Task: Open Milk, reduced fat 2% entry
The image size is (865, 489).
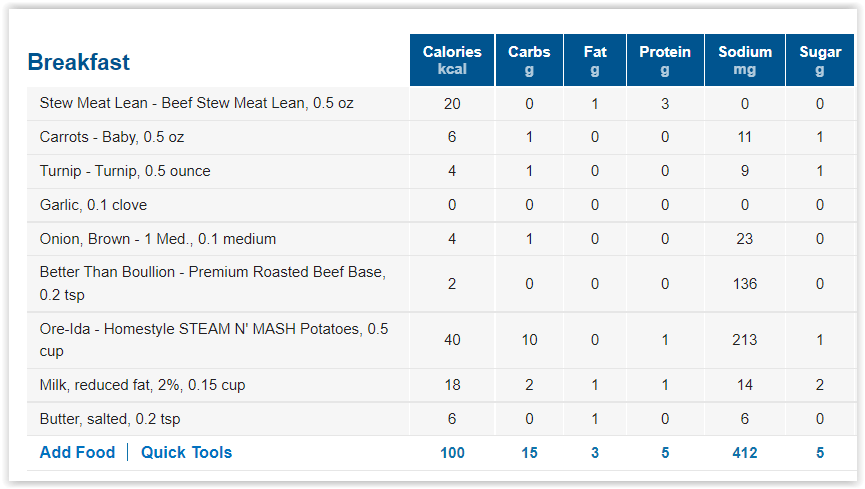Action: [x=142, y=385]
